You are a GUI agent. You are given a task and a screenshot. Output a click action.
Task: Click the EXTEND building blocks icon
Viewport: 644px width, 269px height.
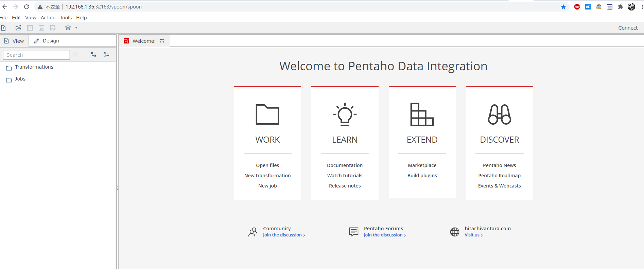pyautogui.click(x=422, y=114)
